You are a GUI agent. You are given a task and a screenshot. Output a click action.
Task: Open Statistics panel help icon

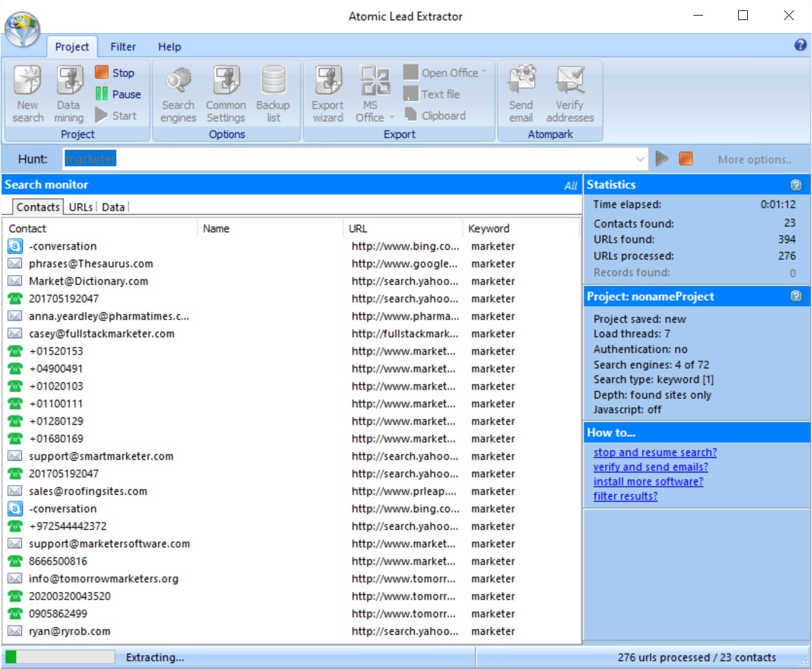[796, 185]
